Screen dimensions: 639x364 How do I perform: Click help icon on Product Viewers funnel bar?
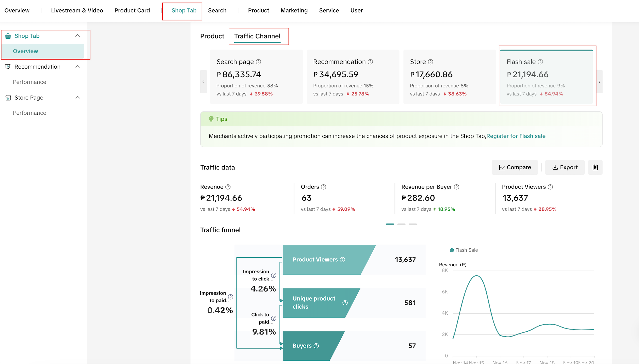point(343,260)
